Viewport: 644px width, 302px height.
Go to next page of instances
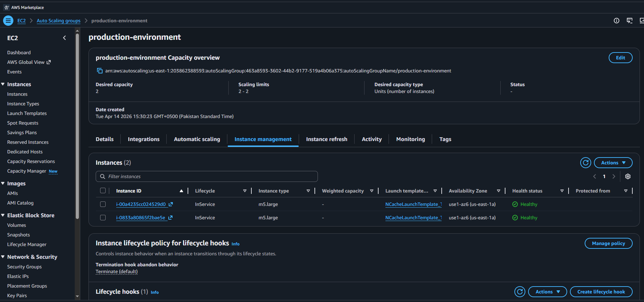pyautogui.click(x=614, y=176)
